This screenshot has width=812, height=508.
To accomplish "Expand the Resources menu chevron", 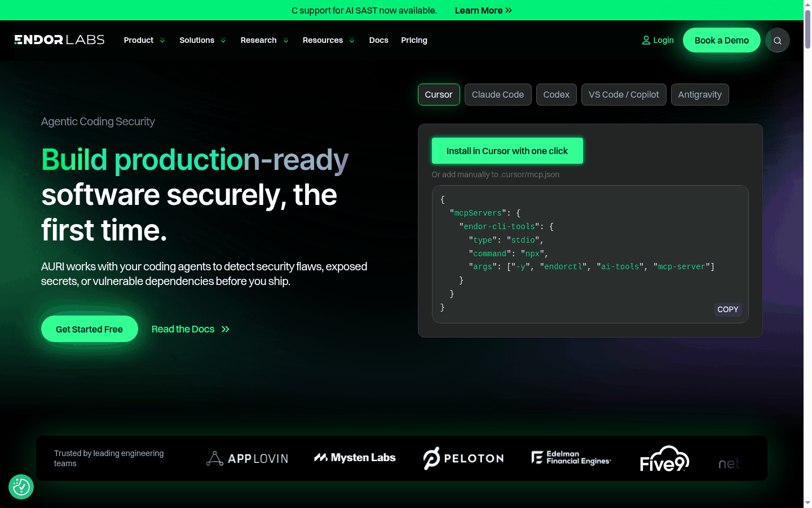I will tap(352, 41).
